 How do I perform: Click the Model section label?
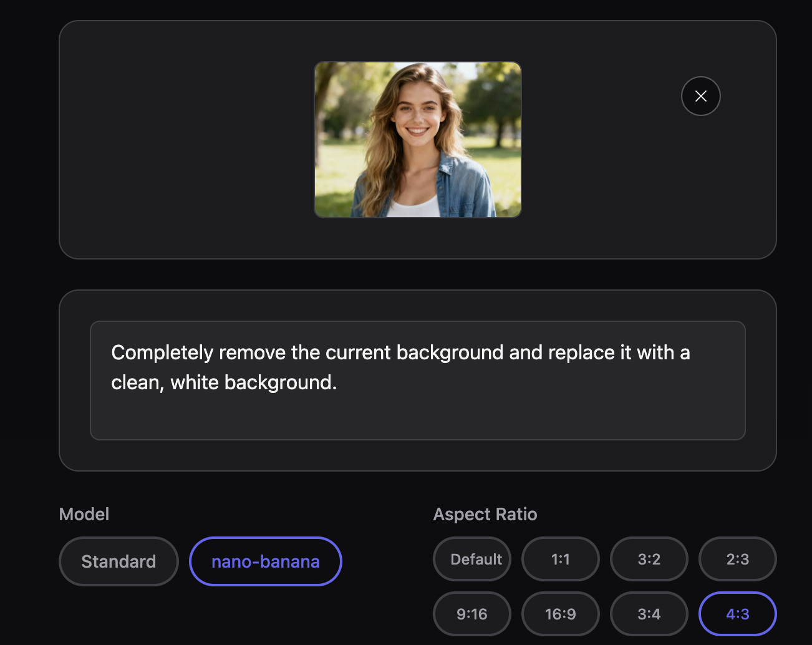point(84,514)
